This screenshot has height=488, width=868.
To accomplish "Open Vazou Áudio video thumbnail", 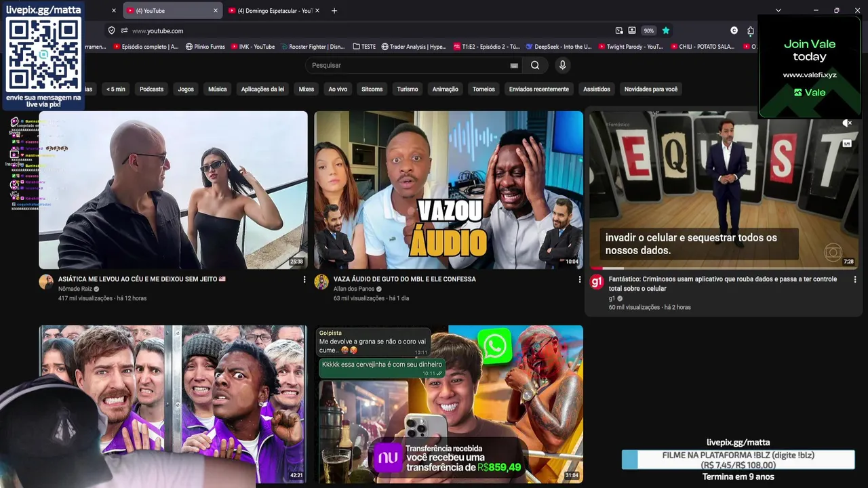I will tap(448, 190).
